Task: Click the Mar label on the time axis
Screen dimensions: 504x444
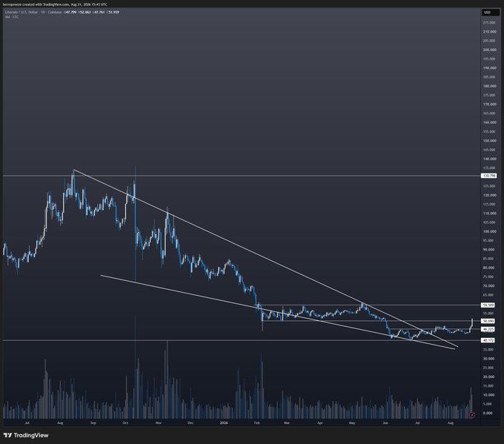Action: click(x=287, y=423)
